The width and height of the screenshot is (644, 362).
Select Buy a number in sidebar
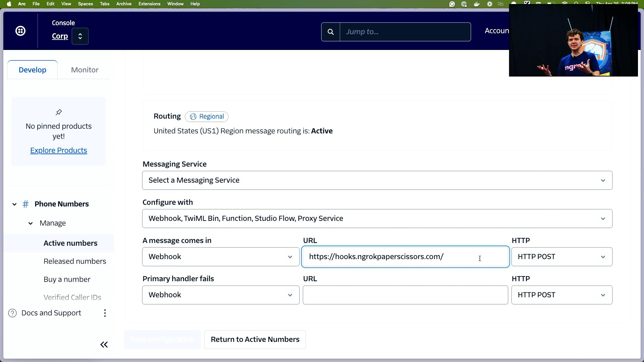(x=67, y=280)
